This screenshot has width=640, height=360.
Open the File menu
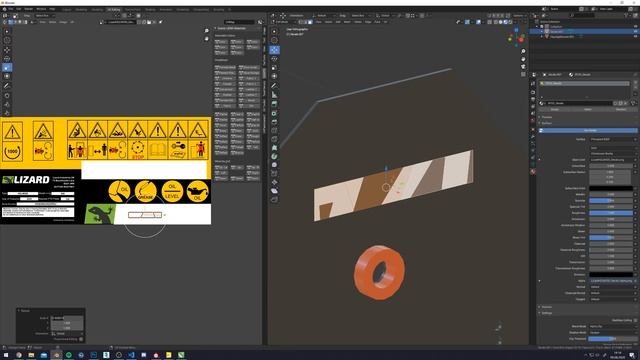(11, 9)
